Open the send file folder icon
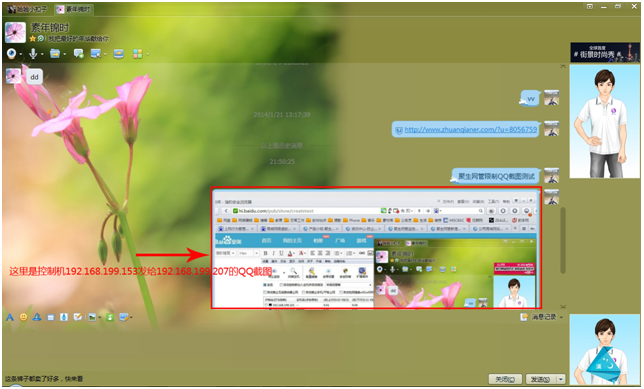This screenshot has height=389, width=644. click(55, 53)
